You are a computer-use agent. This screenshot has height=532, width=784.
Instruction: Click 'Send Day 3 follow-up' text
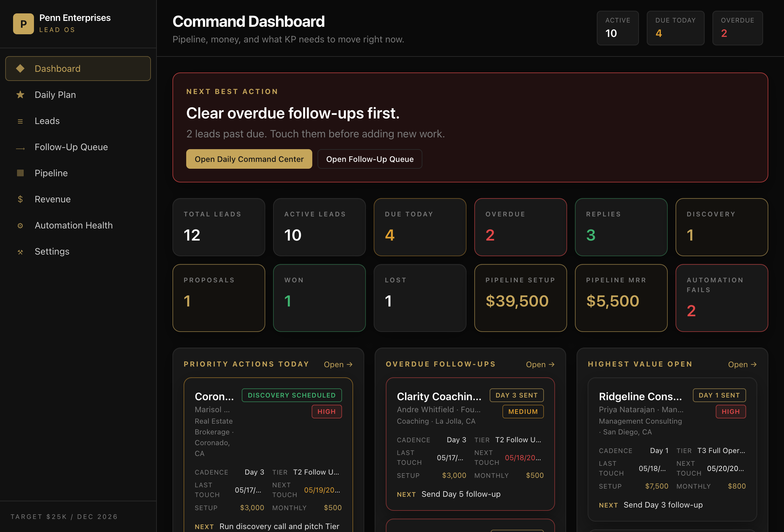pos(663,505)
